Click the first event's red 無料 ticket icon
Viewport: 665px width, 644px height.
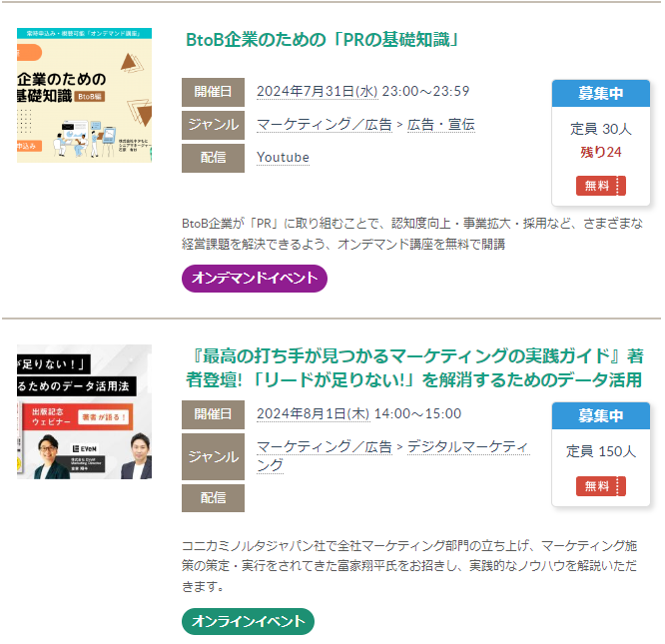[600, 186]
